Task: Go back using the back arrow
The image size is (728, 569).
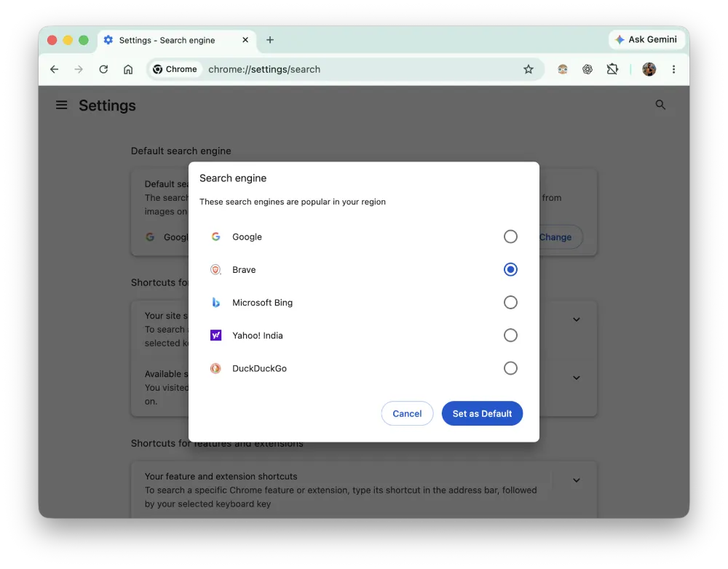Action: click(55, 69)
